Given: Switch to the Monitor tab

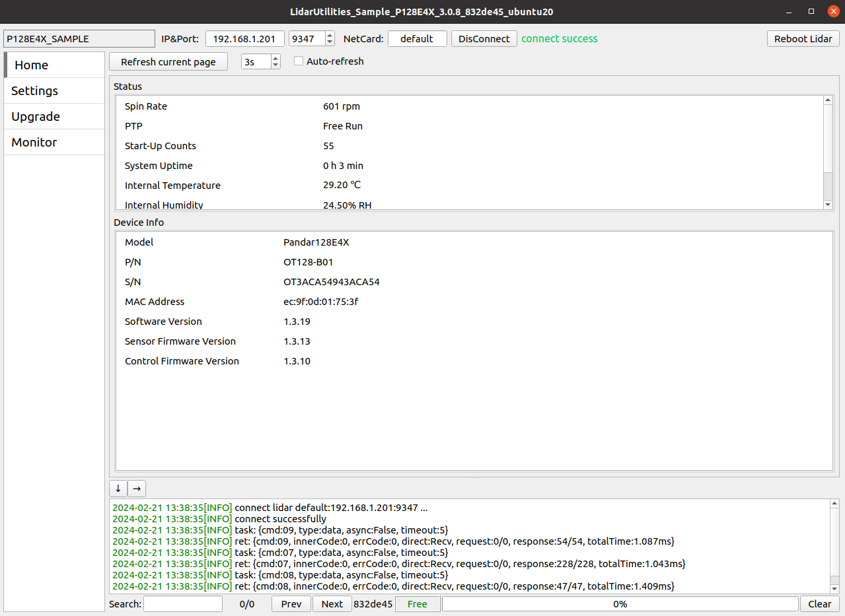Looking at the screenshot, I should click(x=54, y=142).
